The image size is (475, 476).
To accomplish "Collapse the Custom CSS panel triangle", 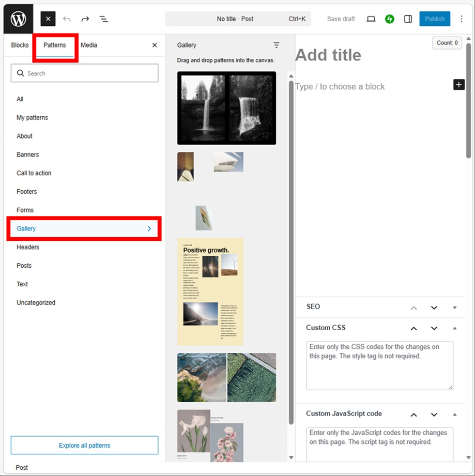I will point(455,328).
